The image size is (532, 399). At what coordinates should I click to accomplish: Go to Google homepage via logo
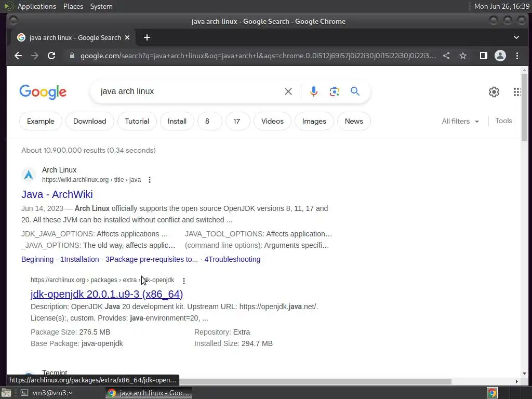tap(43, 92)
